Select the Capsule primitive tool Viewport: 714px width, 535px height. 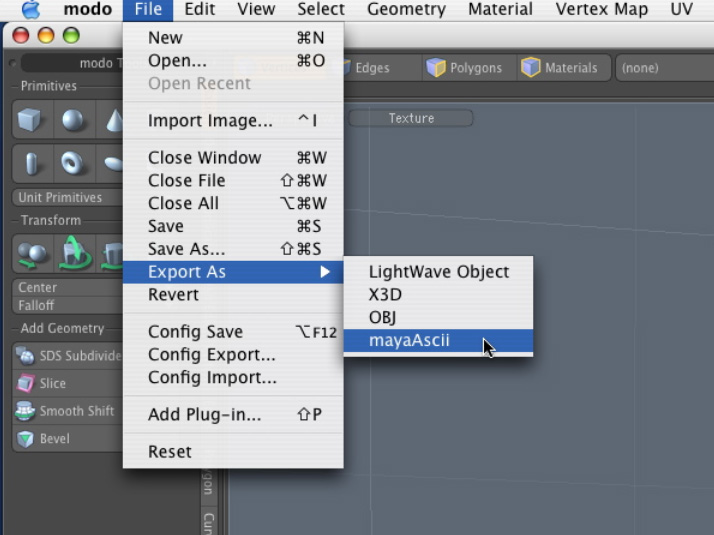tap(32, 163)
